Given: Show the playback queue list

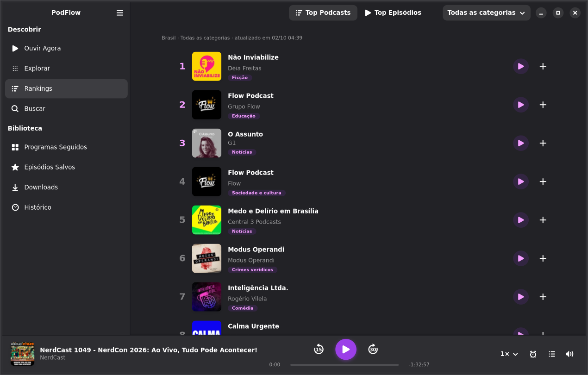Looking at the screenshot, I should coord(552,354).
